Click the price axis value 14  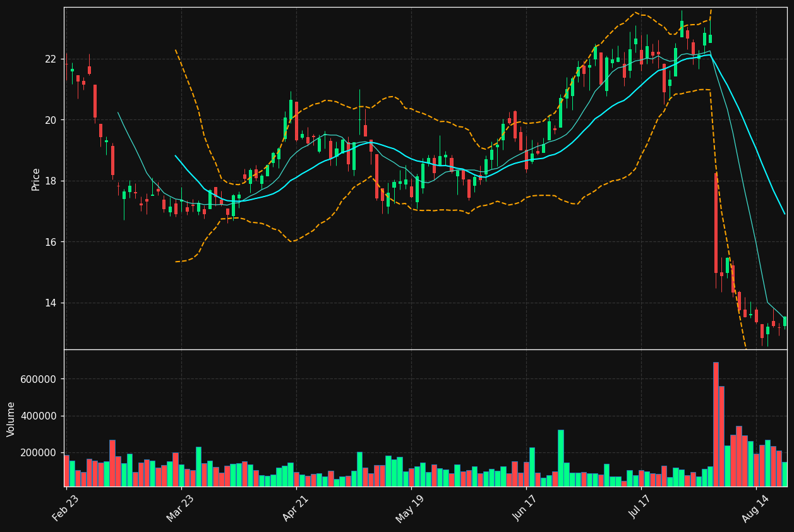51,303
